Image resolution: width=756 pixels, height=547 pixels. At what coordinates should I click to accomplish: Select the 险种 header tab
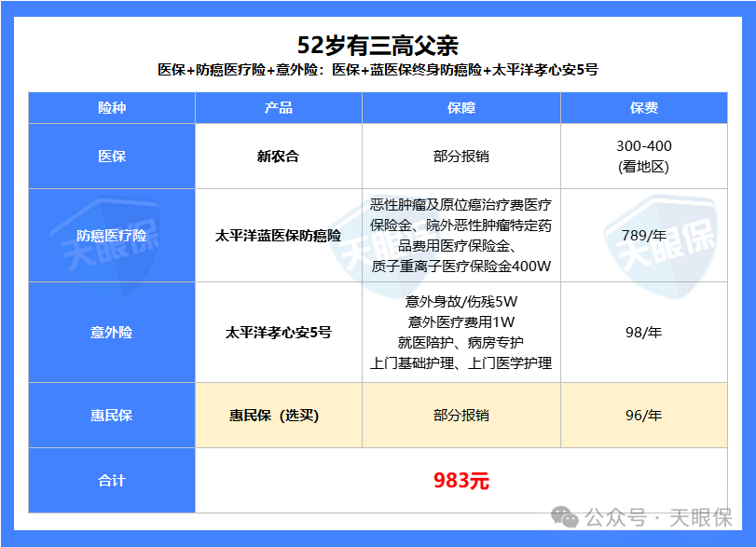(111, 108)
